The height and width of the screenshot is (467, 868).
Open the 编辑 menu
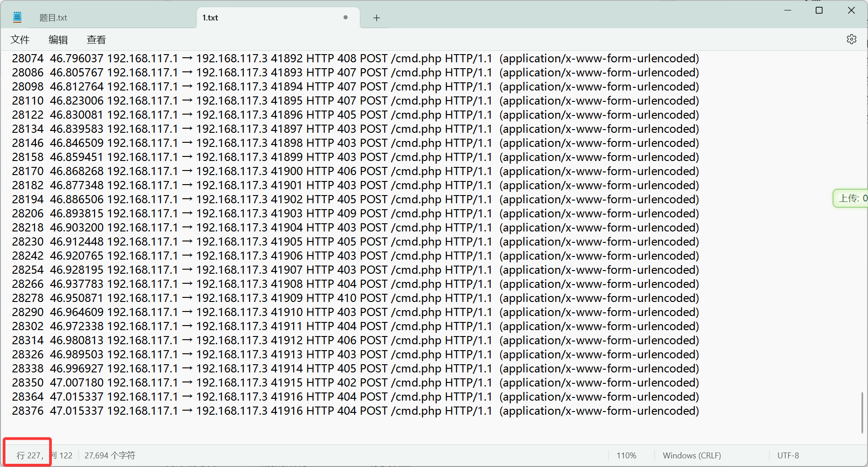[x=58, y=40]
